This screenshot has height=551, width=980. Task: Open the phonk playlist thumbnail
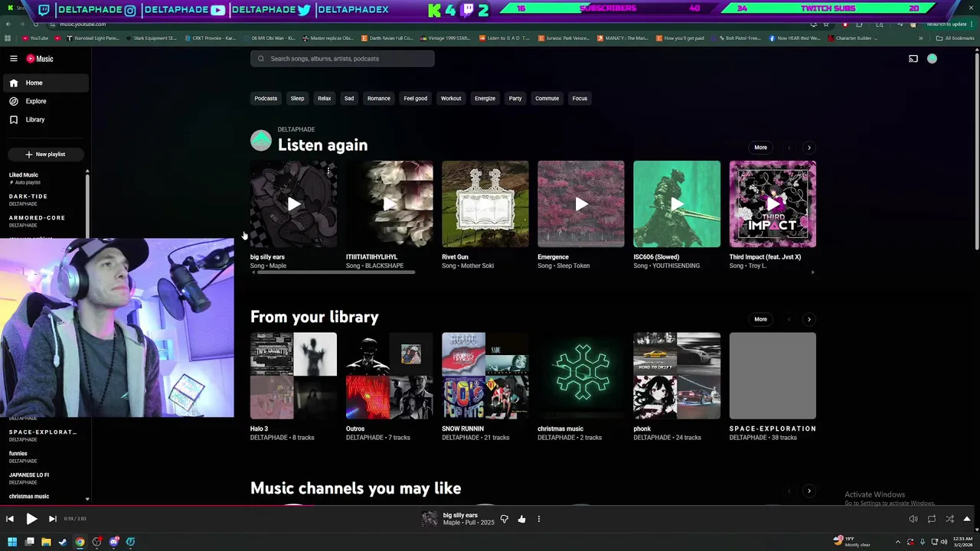(677, 376)
